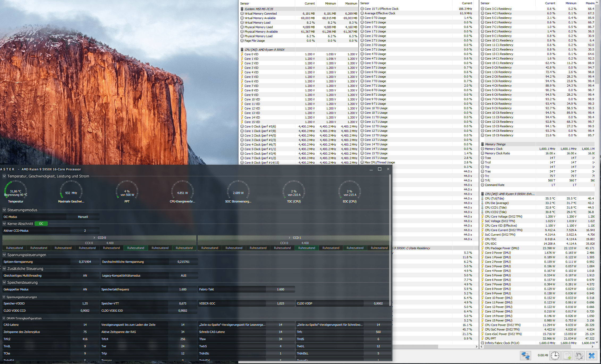The height and width of the screenshot is (364, 601).
Task: Collapse the Kerne-Abschnitt section chevron
Action: pos(4,224)
